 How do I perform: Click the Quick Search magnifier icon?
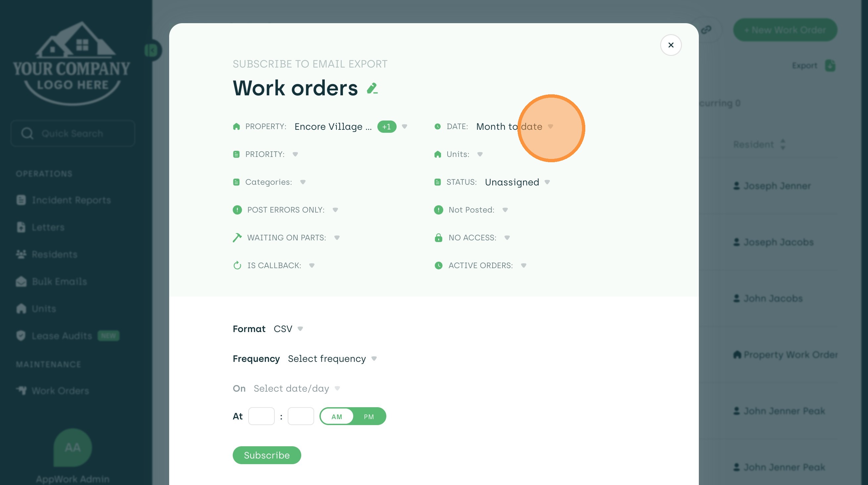point(27,133)
